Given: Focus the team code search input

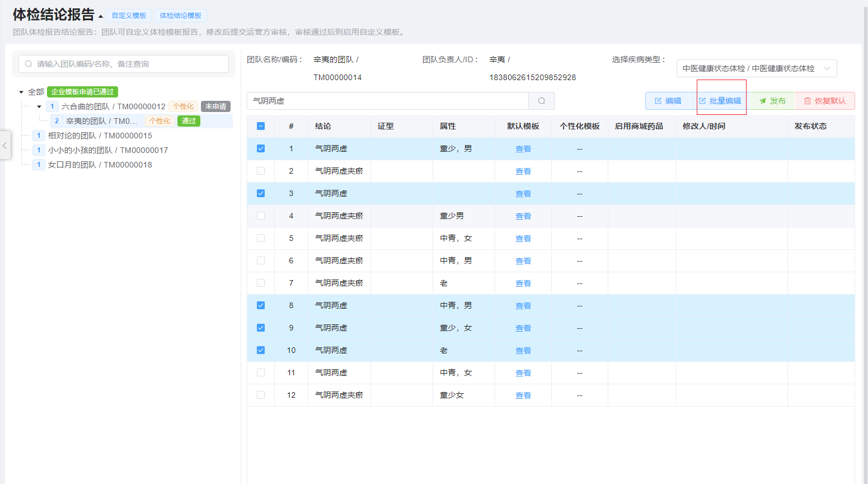Looking at the screenshot, I should [x=124, y=64].
